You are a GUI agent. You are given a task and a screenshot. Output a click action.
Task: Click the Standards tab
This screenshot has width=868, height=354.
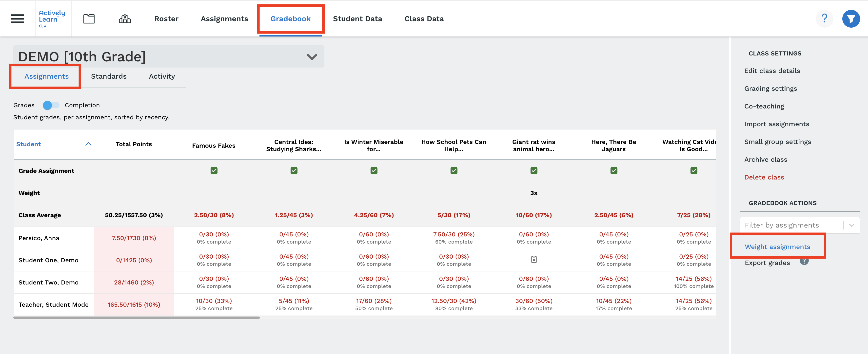click(x=109, y=76)
